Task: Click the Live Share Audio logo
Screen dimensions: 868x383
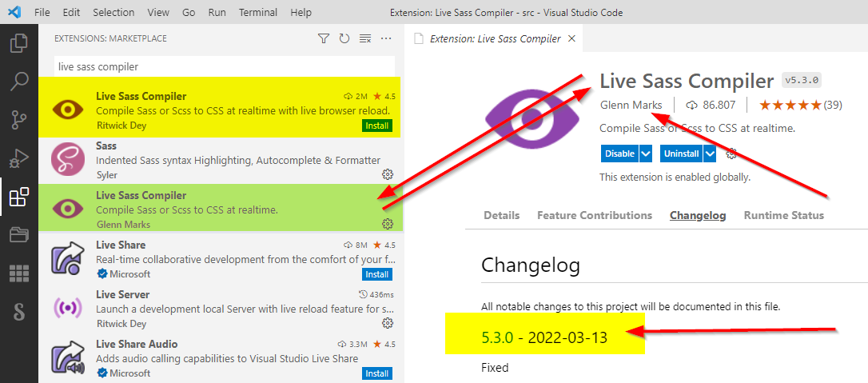Action: coord(67,358)
